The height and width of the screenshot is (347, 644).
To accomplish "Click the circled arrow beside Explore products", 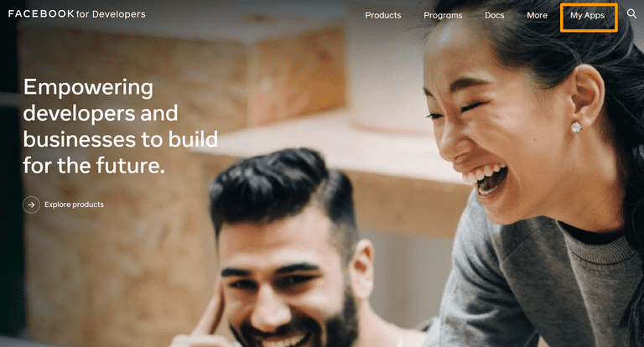I will (31, 205).
